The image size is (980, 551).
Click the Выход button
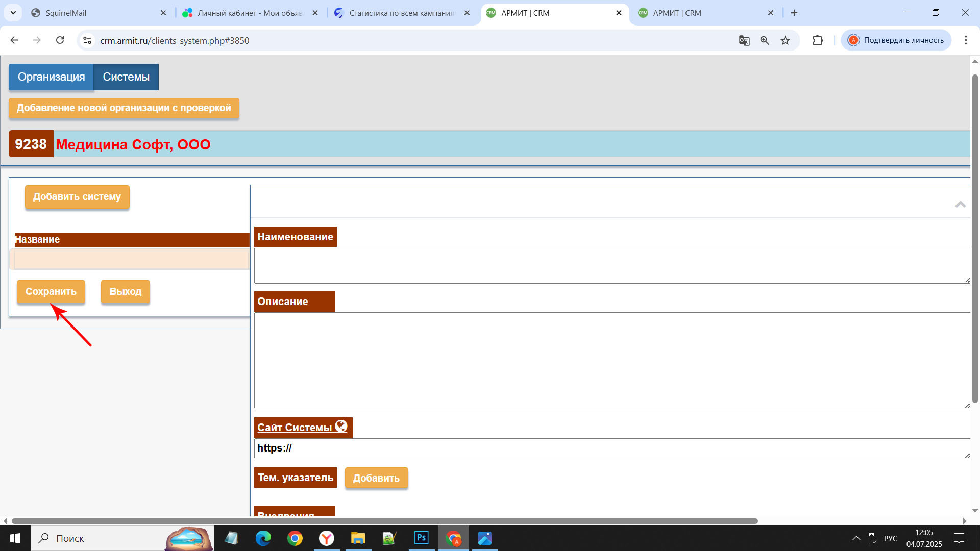pos(126,292)
